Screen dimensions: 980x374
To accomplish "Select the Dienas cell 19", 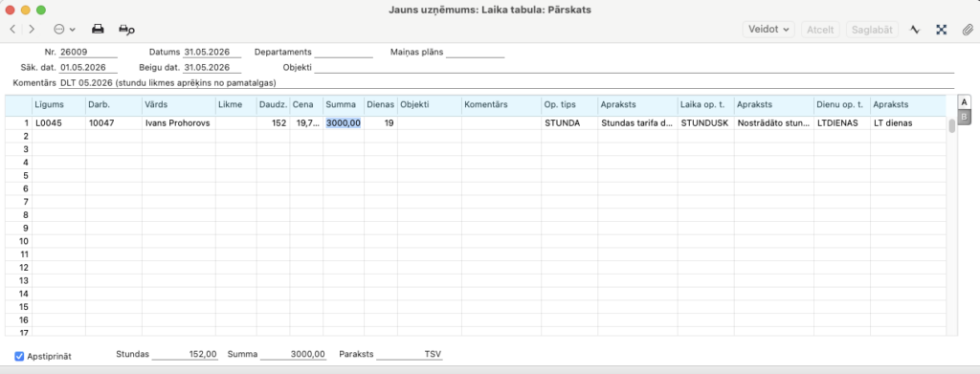I will pos(380,123).
